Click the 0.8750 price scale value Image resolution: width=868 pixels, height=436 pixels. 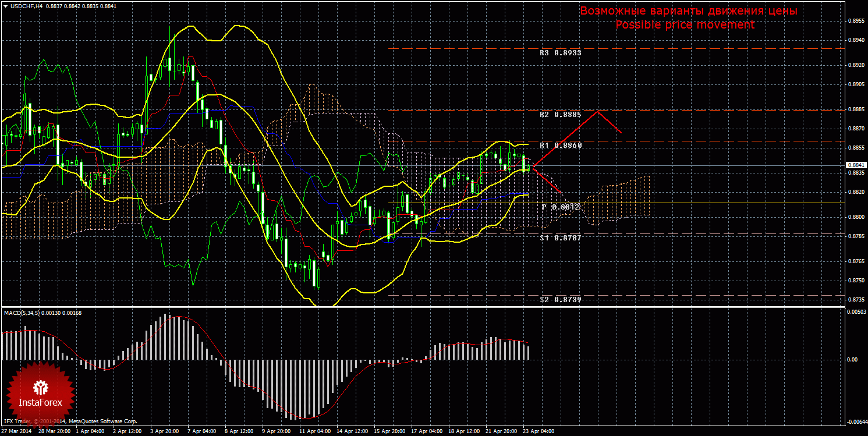pyautogui.click(x=856, y=281)
